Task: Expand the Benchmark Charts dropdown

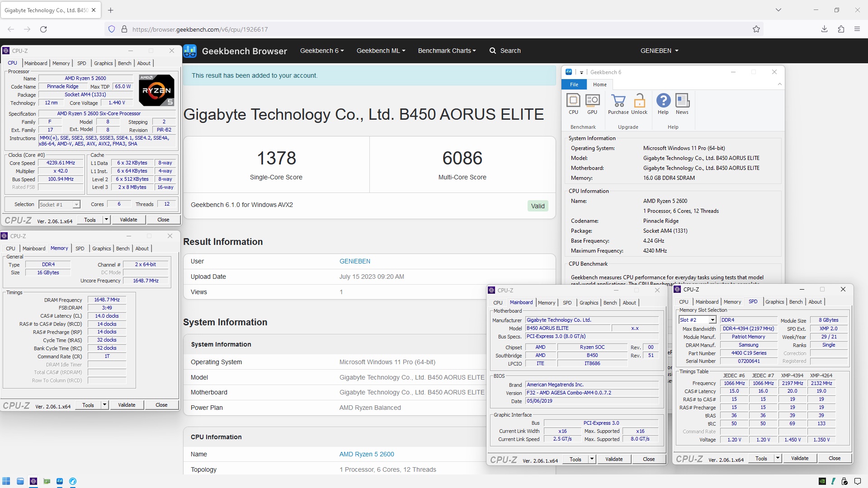Action: point(447,51)
